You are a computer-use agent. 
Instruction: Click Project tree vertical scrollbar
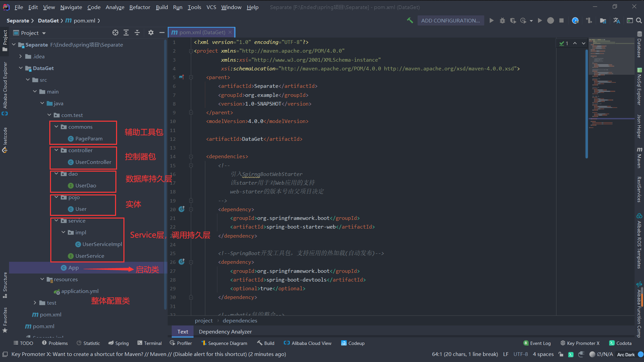165,174
